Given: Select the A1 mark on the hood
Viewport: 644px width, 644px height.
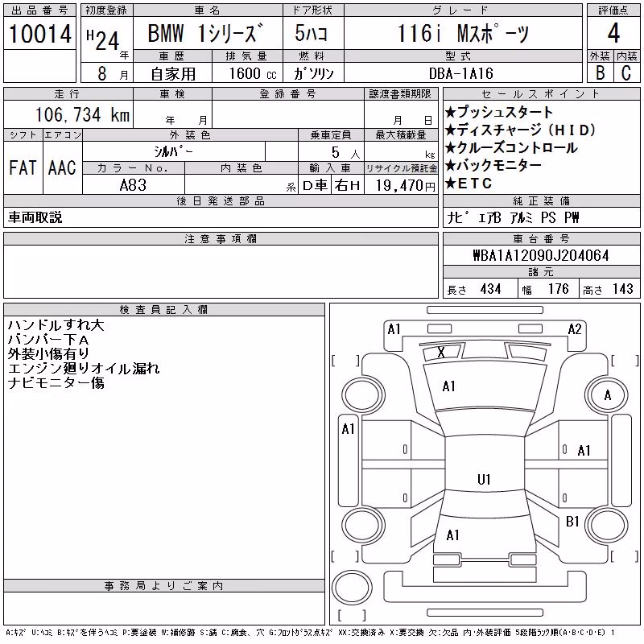Looking at the screenshot, I should click(448, 386).
